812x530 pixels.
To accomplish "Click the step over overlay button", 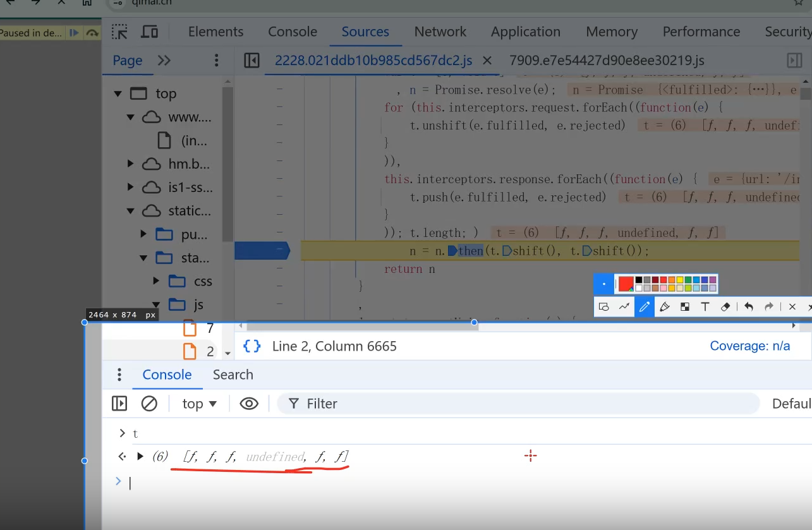I will 92,33.
